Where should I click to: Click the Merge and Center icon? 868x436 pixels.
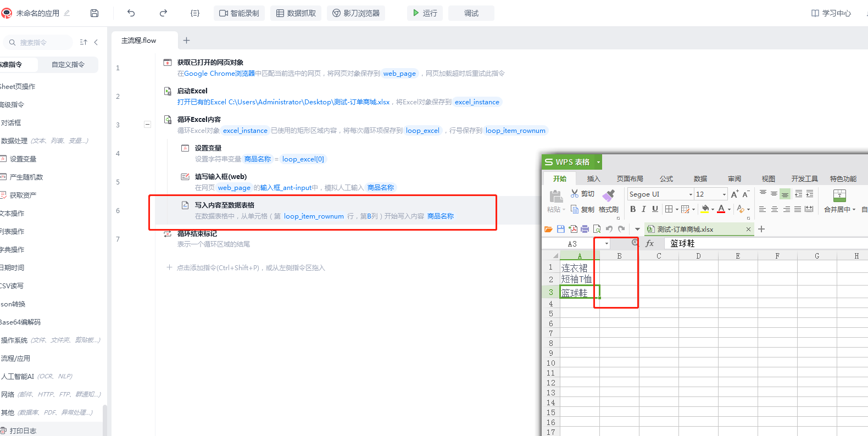(x=839, y=195)
